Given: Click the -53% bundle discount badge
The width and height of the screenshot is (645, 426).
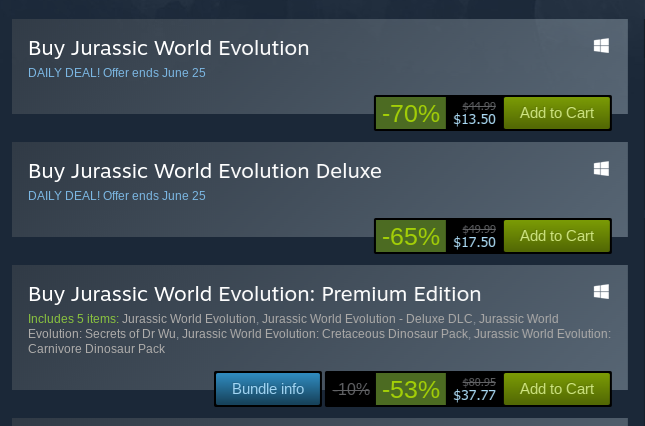Looking at the screenshot, I should 411,389.
